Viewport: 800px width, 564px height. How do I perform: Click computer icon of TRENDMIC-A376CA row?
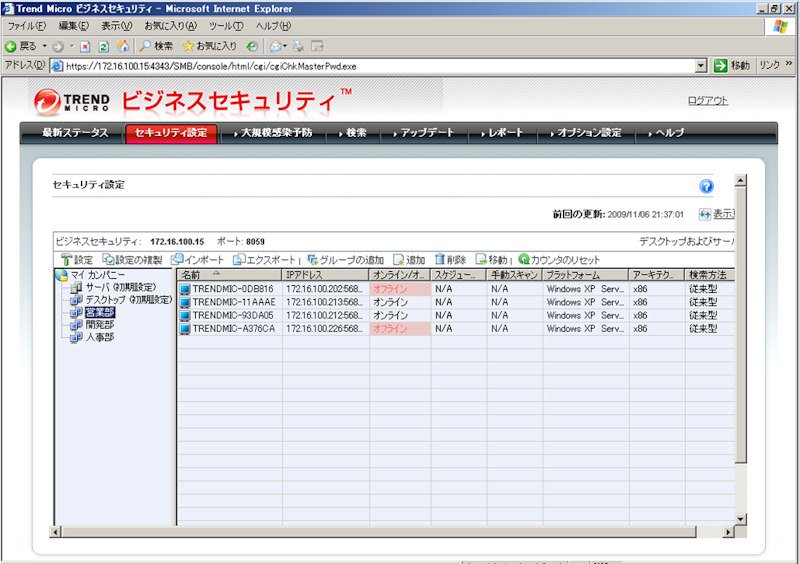185,329
